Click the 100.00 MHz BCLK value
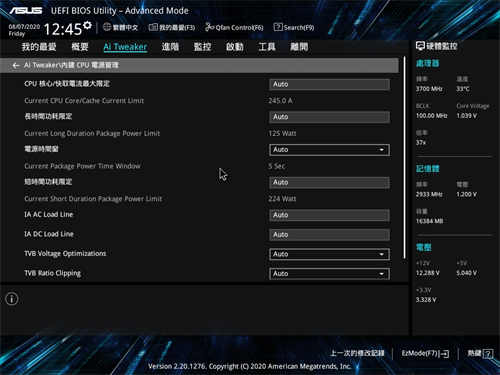 click(x=432, y=116)
